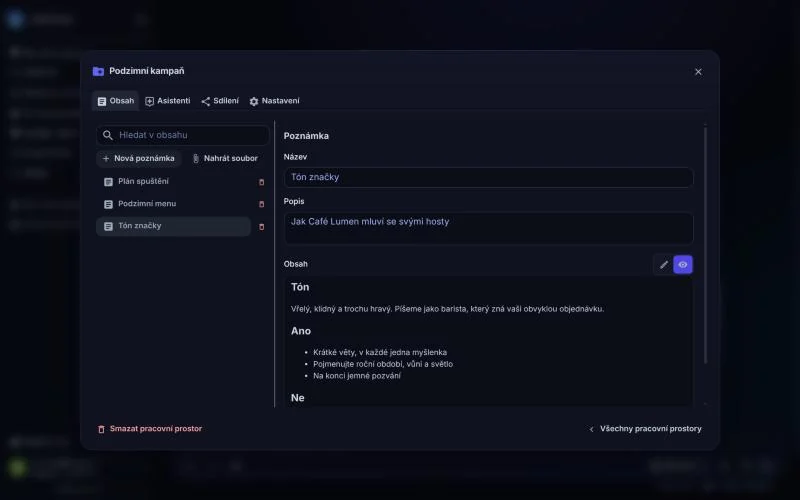Click the note panel vertical scrollbar
This screenshot has width=800, height=500.
click(x=706, y=245)
